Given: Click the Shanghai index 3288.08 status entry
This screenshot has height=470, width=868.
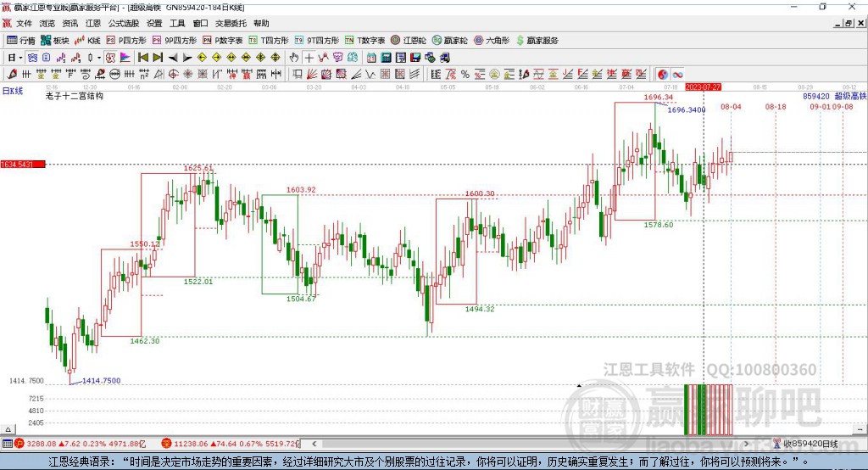Looking at the screenshot, I should pos(81,444).
